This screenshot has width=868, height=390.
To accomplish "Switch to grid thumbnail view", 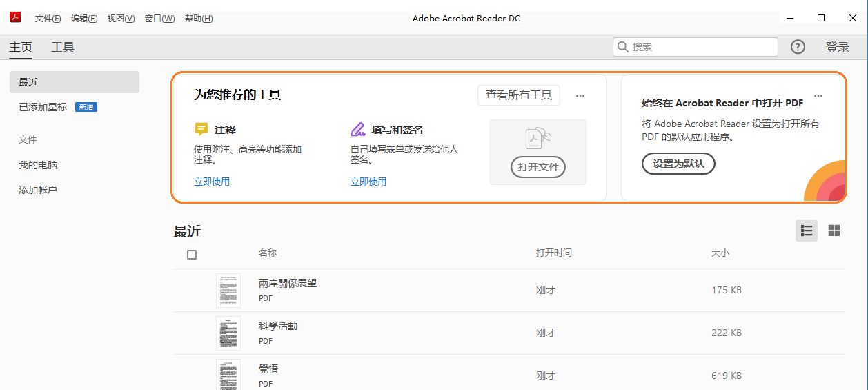I will click(x=834, y=231).
